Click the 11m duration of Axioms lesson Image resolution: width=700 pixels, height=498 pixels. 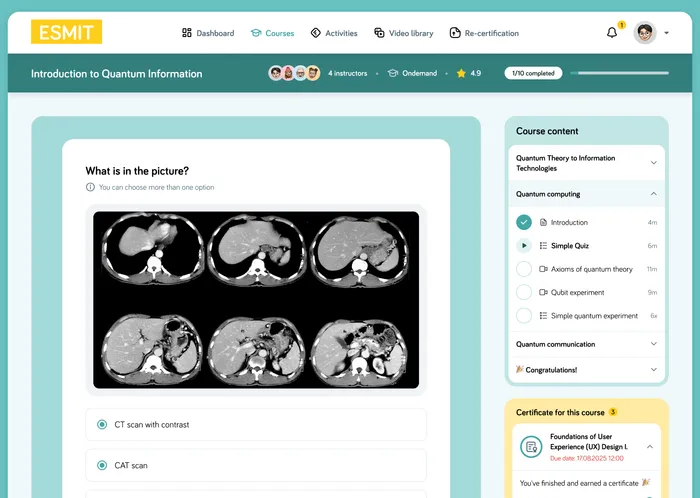click(652, 269)
